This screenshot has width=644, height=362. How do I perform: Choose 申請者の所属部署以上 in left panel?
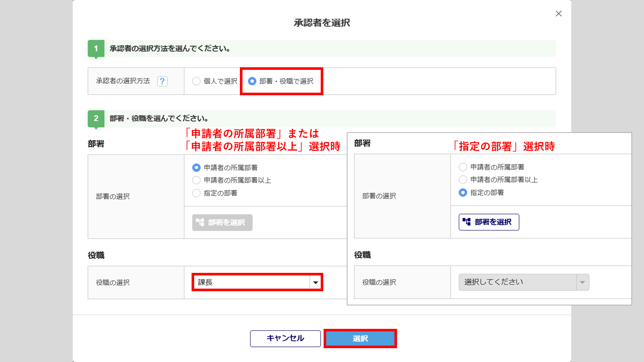[x=196, y=180]
